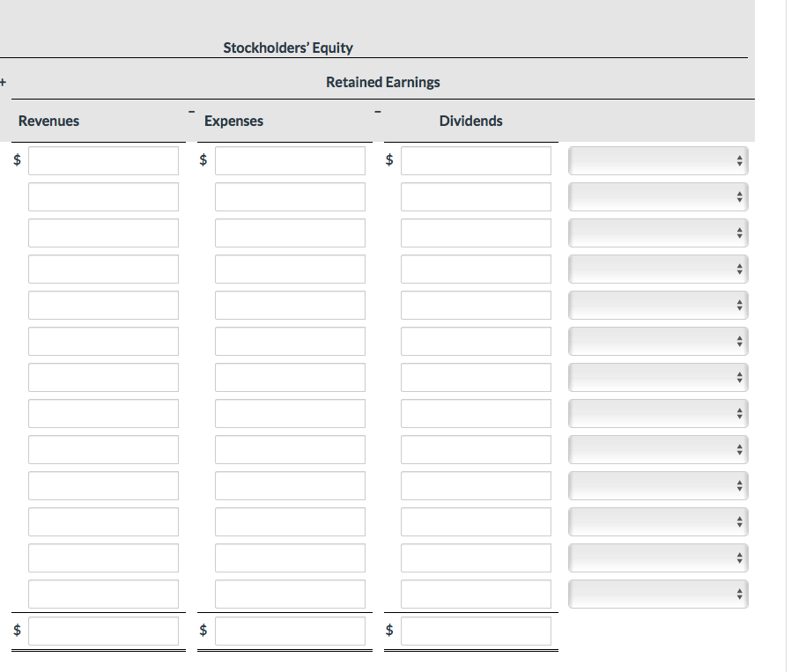Focus the ninth-row Expenses input

[290, 449]
